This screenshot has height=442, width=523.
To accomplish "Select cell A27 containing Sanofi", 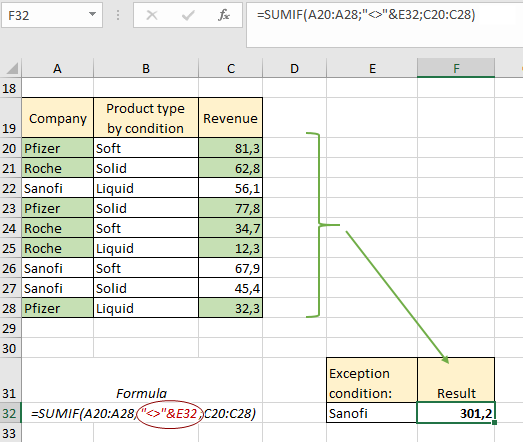I will (x=58, y=288).
